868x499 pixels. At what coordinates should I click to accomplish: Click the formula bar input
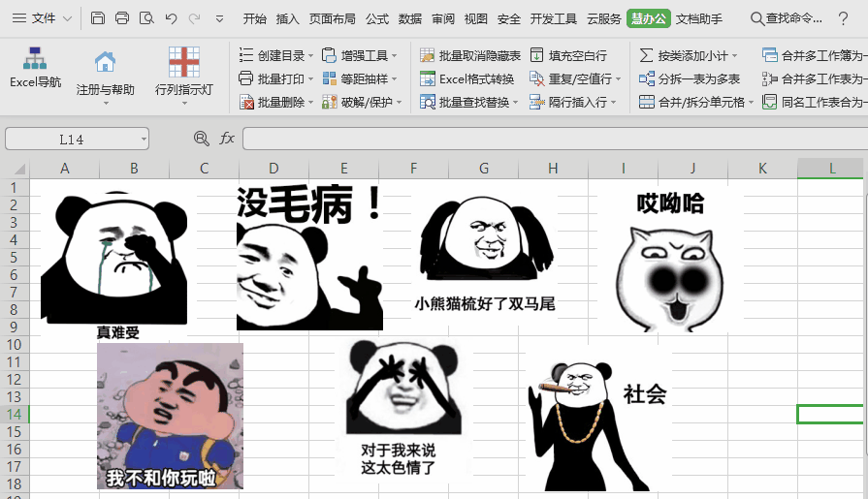556,139
